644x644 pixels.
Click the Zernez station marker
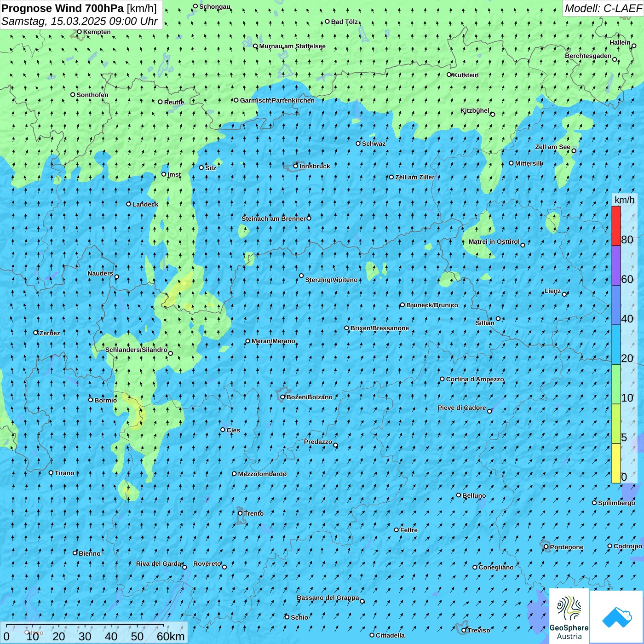tap(36, 333)
